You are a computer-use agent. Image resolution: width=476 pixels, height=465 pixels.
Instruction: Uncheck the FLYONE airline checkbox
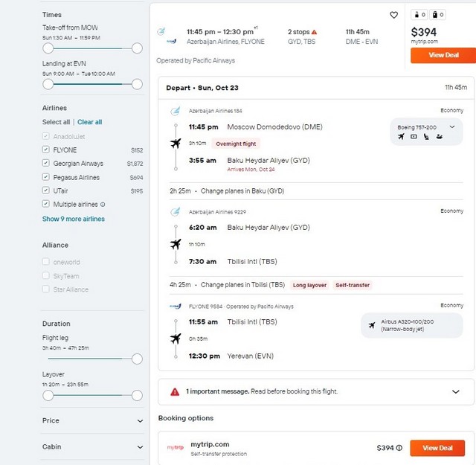pos(46,150)
